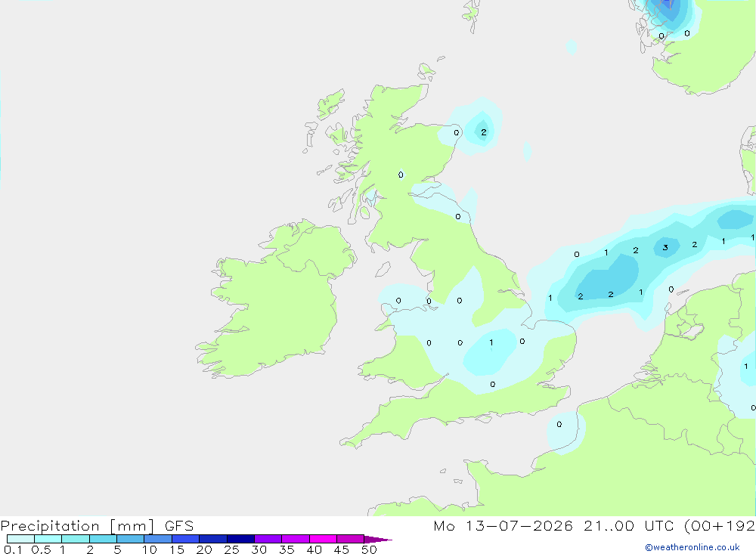Click the 'Precipitation [mm]' title text
Screen dimensions: 756x554
tap(78, 526)
